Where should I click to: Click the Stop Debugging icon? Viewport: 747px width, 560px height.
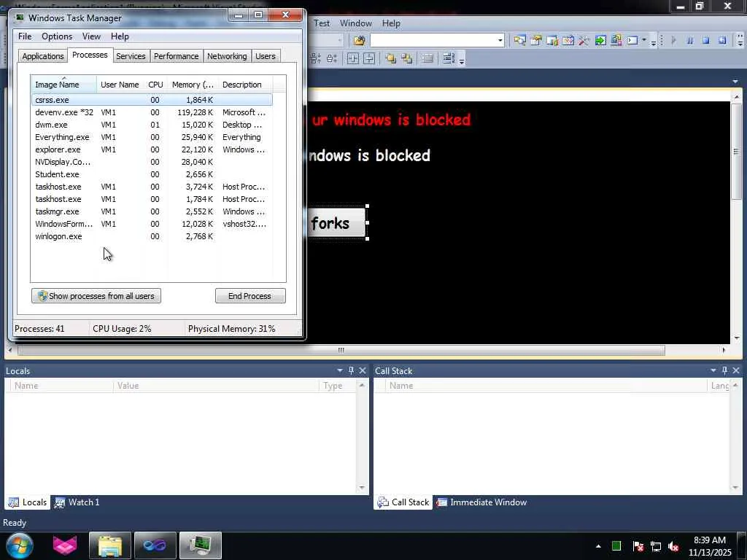706,41
